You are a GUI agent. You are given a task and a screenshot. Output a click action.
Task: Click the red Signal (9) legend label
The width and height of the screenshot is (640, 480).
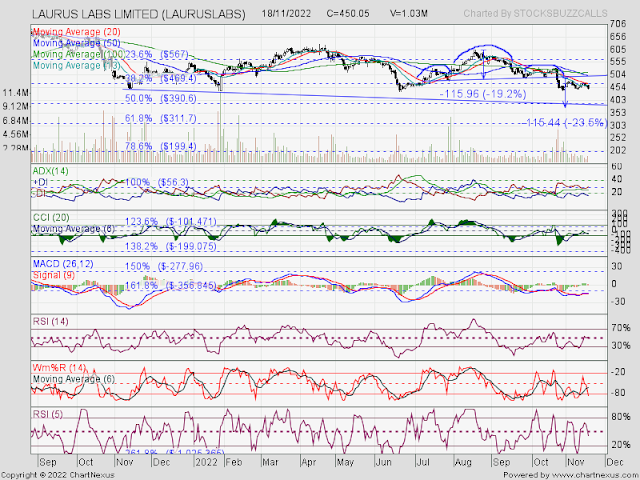pos(53,275)
